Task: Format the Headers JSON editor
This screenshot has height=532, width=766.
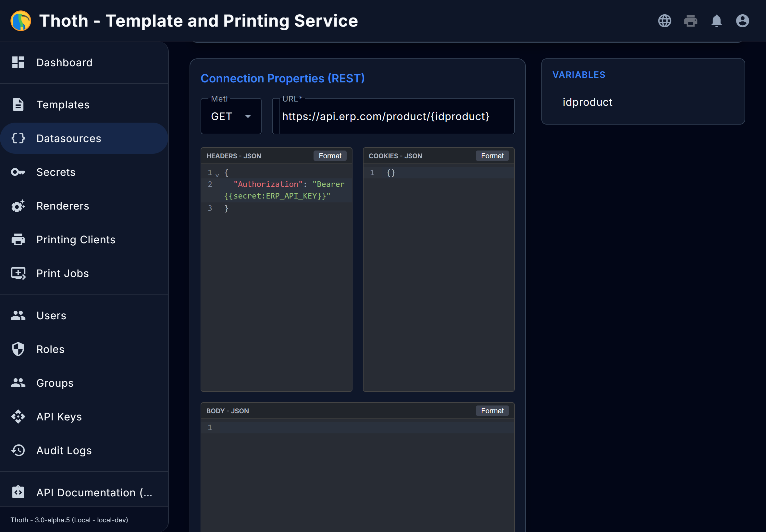Action: coord(330,156)
